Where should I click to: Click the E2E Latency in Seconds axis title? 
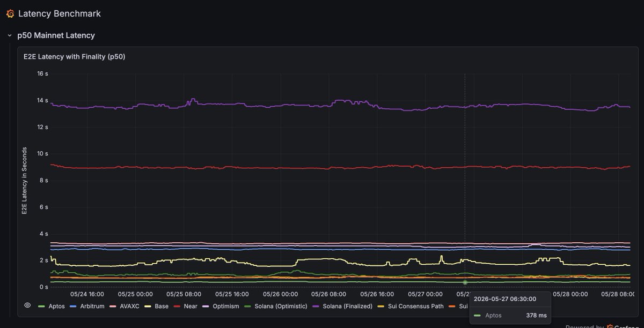pyautogui.click(x=24, y=181)
